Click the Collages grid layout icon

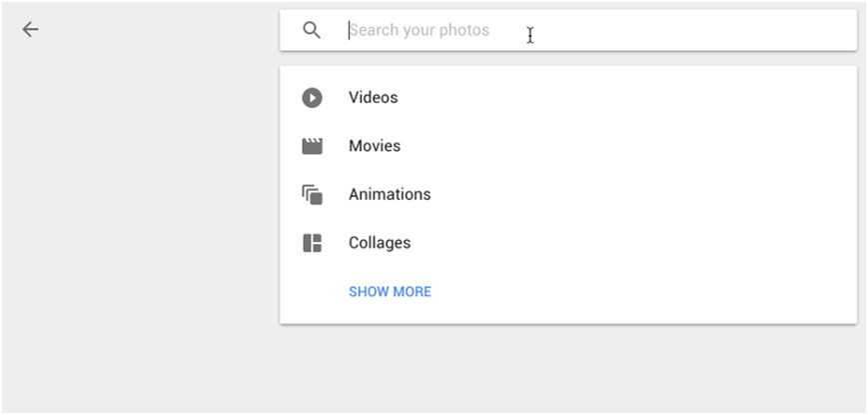[x=313, y=243]
